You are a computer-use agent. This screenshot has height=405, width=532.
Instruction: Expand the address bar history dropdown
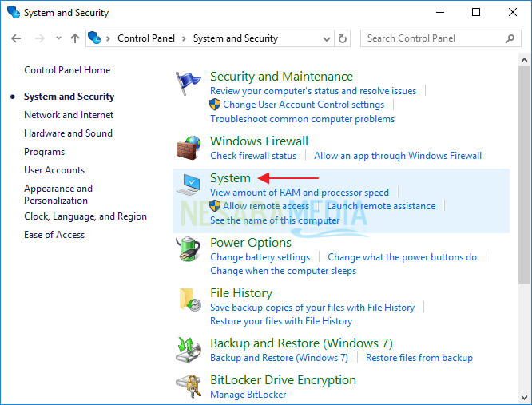[x=327, y=38]
